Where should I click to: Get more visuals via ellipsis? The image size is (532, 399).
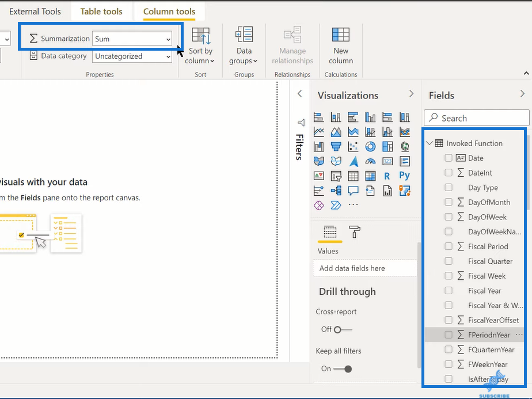(x=353, y=204)
